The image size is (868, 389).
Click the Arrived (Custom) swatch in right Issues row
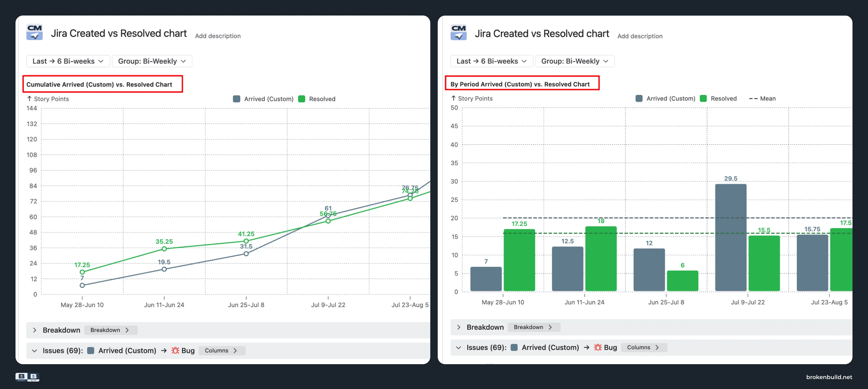tap(514, 347)
